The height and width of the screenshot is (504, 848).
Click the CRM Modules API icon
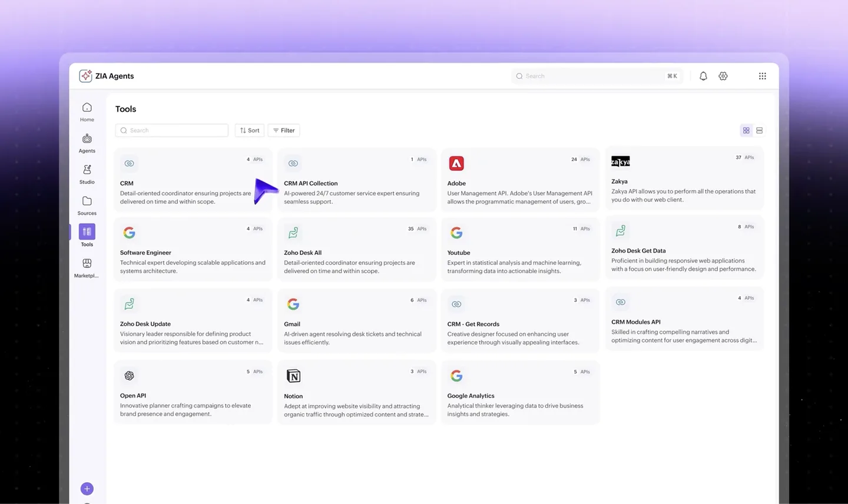pyautogui.click(x=621, y=302)
